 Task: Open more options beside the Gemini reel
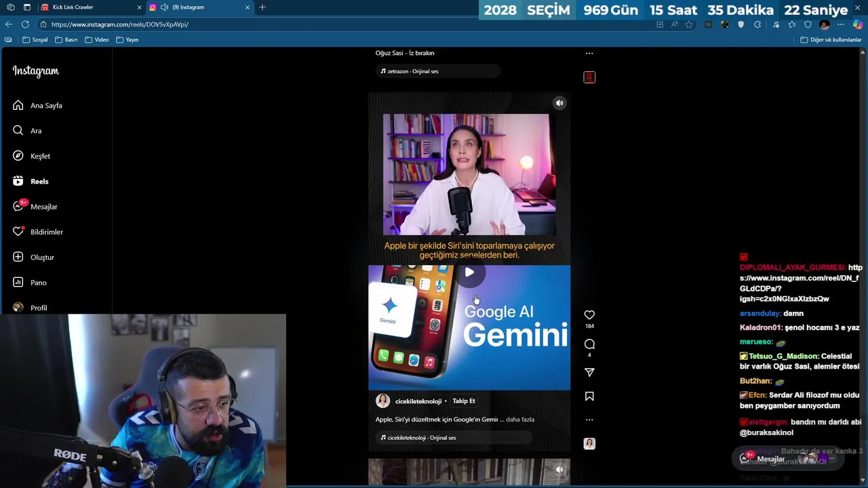pyautogui.click(x=589, y=420)
